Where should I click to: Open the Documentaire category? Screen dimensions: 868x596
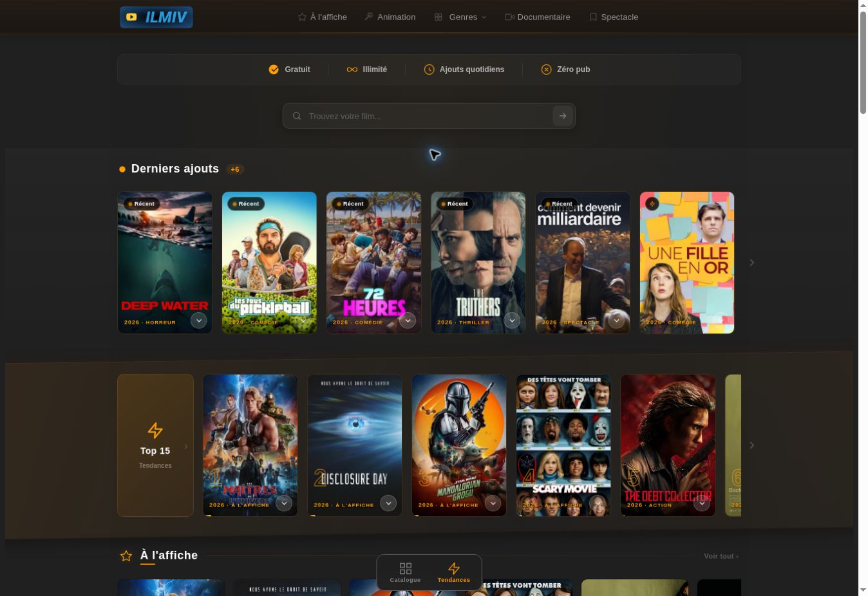pos(538,17)
